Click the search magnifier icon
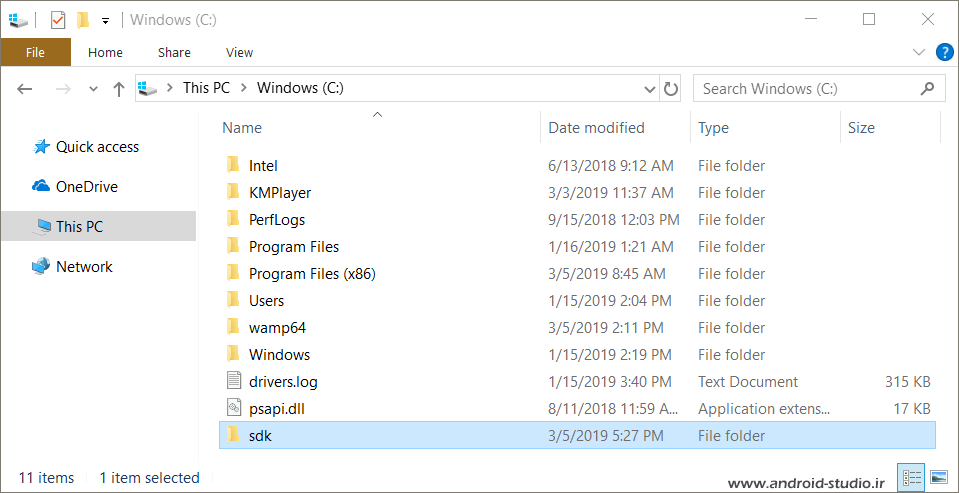959x493 pixels. [x=927, y=88]
